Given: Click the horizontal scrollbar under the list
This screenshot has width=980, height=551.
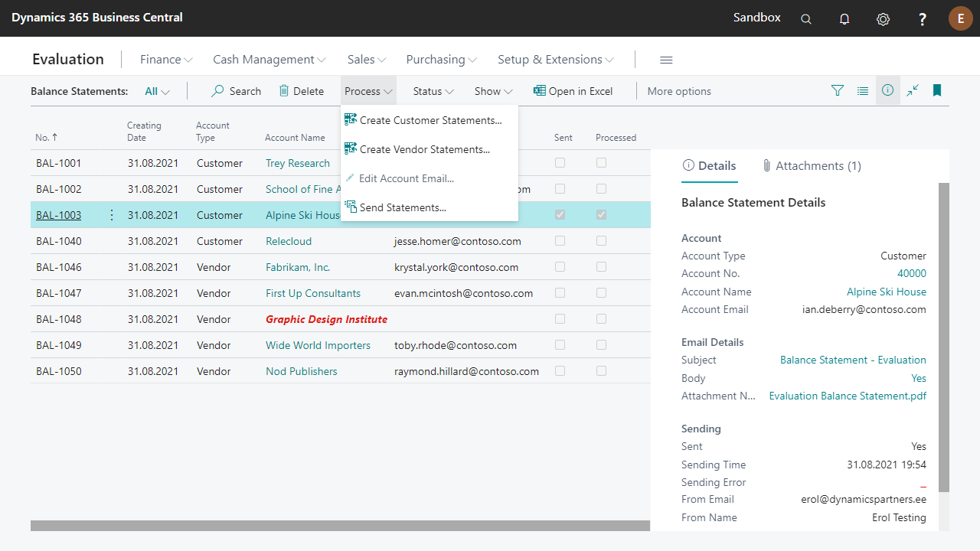Looking at the screenshot, I should (x=340, y=526).
